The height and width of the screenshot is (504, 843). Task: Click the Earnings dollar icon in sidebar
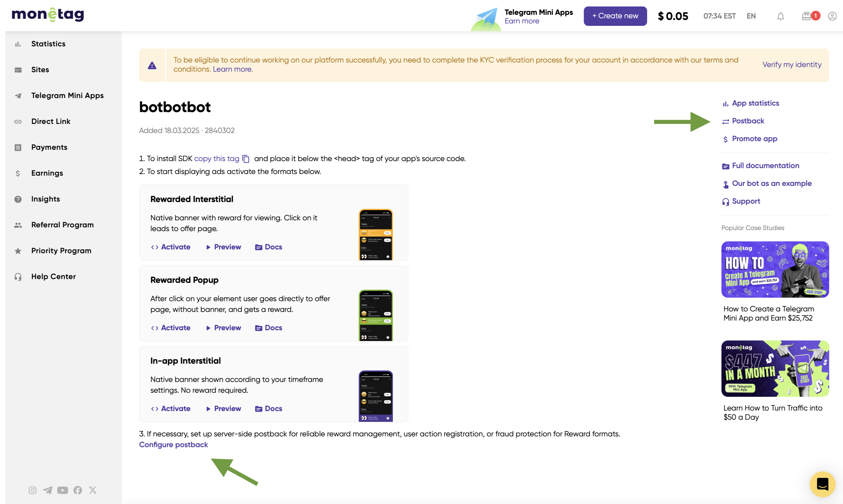(x=18, y=173)
